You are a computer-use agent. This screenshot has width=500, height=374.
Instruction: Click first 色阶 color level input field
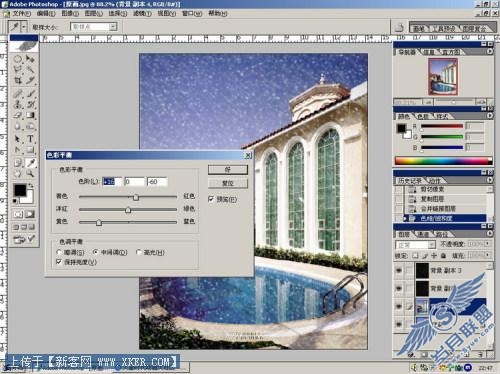click(112, 182)
